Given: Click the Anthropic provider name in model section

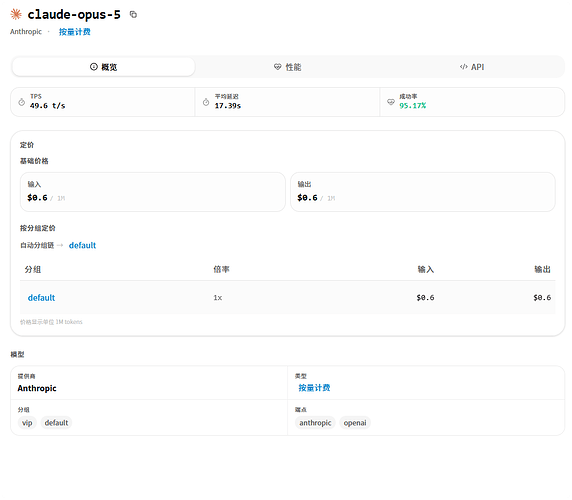Looking at the screenshot, I should tap(37, 388).
